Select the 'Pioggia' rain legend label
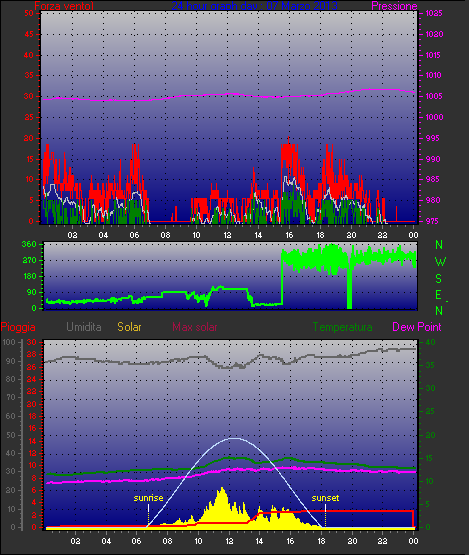This screenshot has height=555, width=469. coord(18,327)
